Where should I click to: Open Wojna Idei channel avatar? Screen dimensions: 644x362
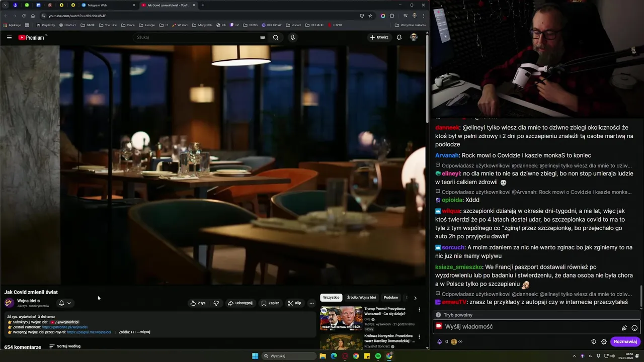[9, 303]
